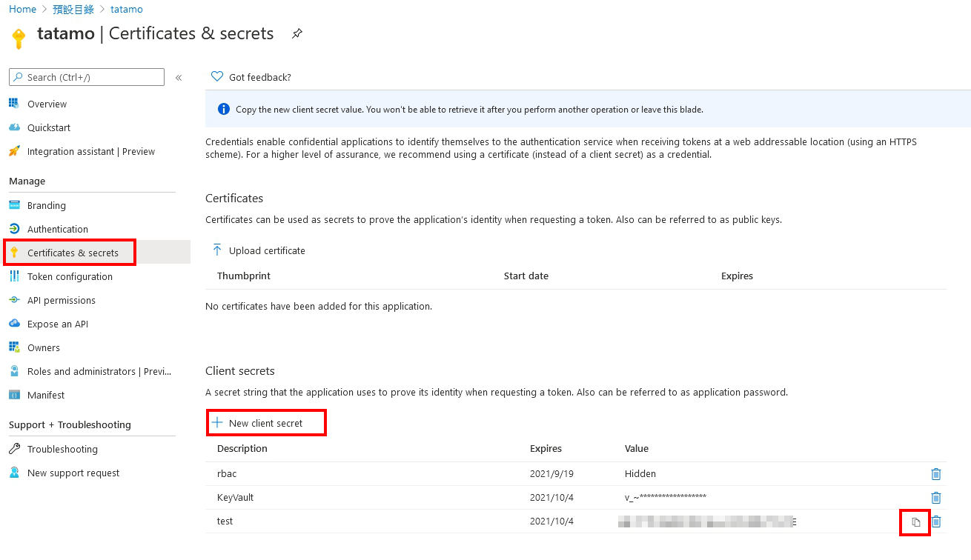
Task: Delete the rbac client secret
Action: coord(936,474)
